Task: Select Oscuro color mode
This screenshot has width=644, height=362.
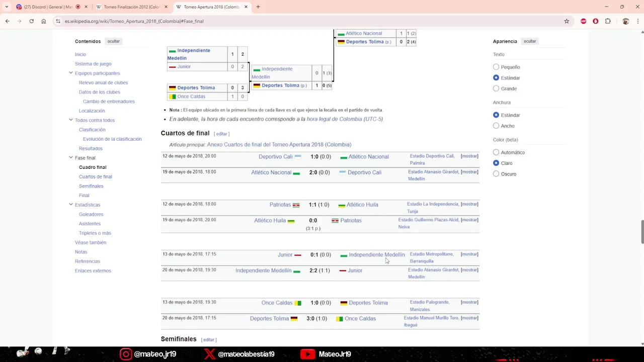Action: (496, 174)
